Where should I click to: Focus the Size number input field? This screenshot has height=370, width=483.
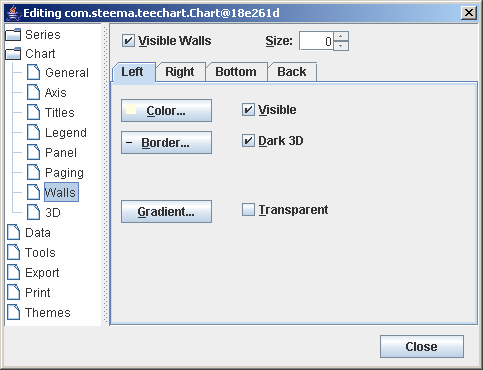(x=316, y=41)
